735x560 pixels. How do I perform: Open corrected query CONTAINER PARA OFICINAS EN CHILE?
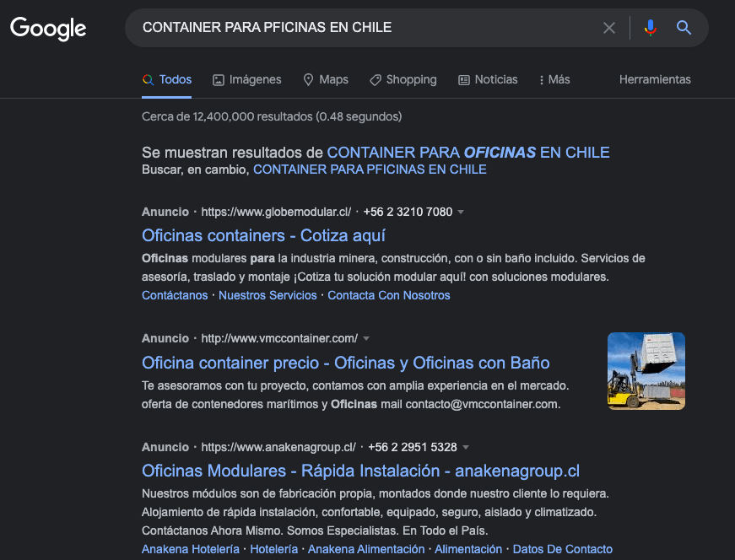click(x=468, y=153)
